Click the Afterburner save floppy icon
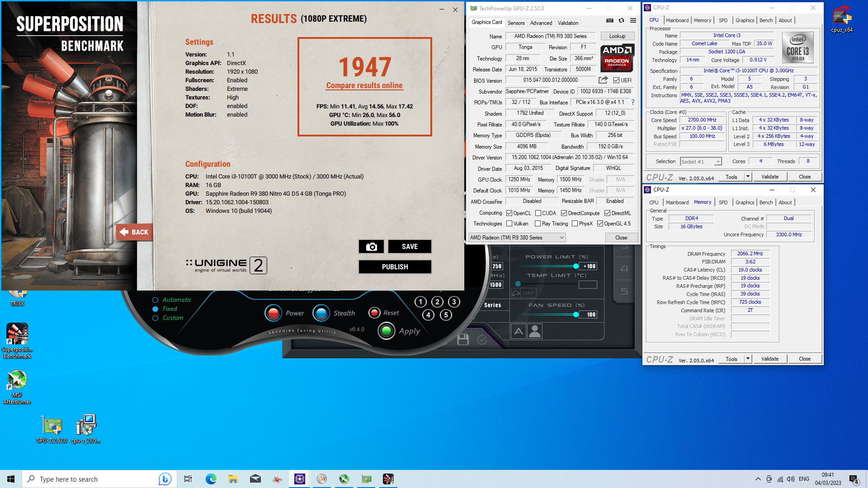 463,339
